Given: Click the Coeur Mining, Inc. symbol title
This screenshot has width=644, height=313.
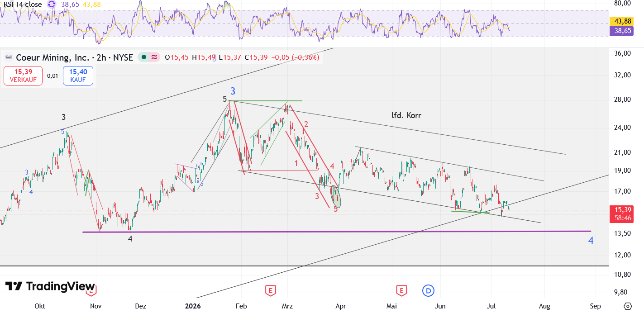Looking at the screenshot, I should click(x=52, y=57).
